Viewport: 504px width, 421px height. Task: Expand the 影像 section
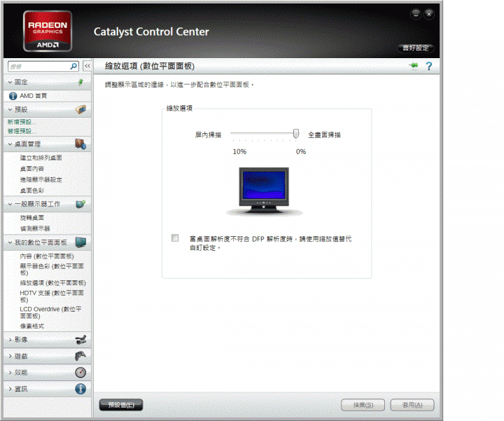tap(10, 340)
